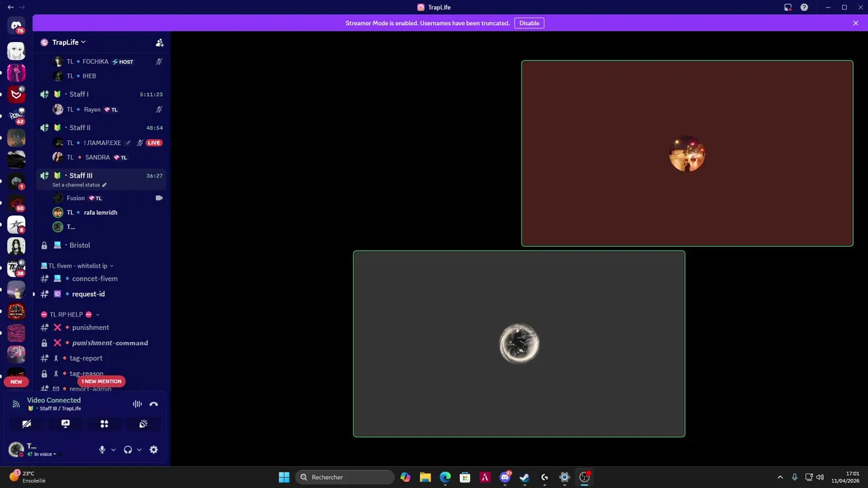Open voice connection signal info icon
Screen dimensions: 868x488
[x=16, y=404]
